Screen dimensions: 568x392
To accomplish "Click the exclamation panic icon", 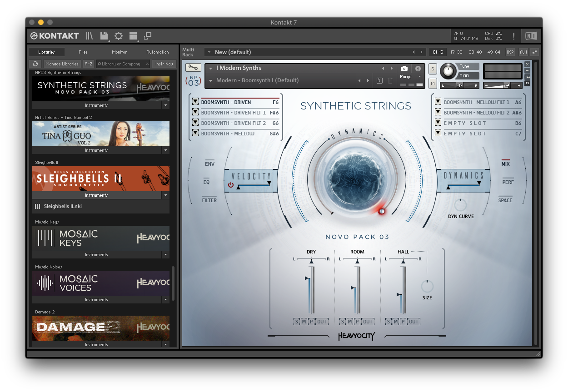I will point(513,36).
